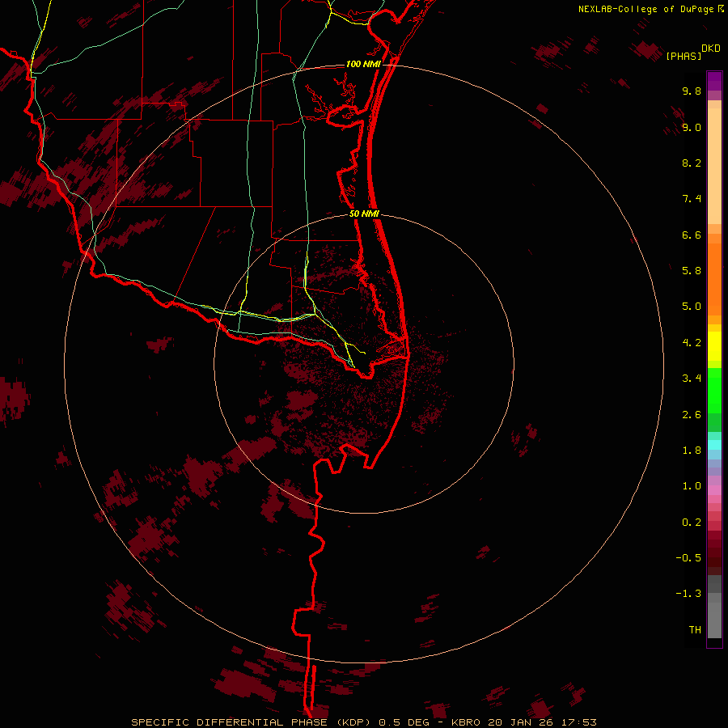Image resolution: width=728 pixels, height=728 pixels.
Task: Click the -0.5 scale value
Action: 688,558
